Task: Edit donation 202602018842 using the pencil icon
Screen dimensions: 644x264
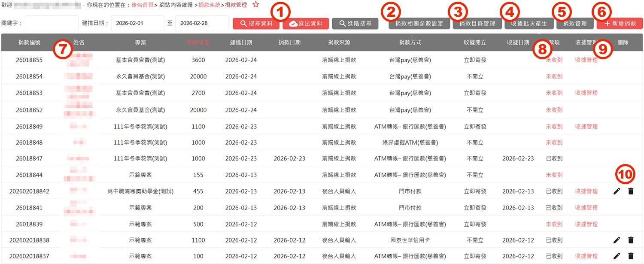Action: point(617,191)
